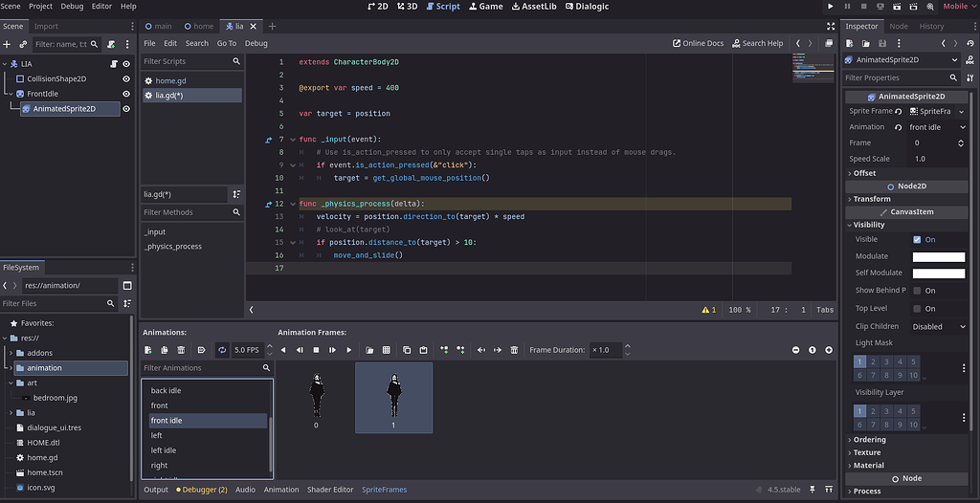This screenshot has width=980, height=503.
Task: Open the Debugger (2) bottom panel
Action: (201, 490)
